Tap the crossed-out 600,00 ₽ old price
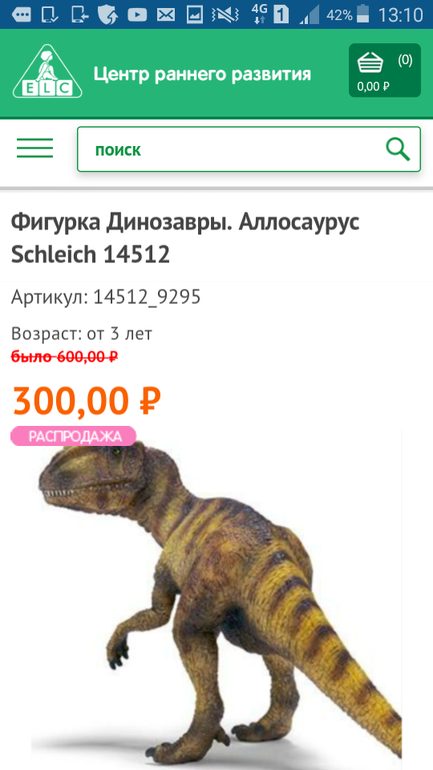Viewport: 433px width, 770px height. point(64,357)
